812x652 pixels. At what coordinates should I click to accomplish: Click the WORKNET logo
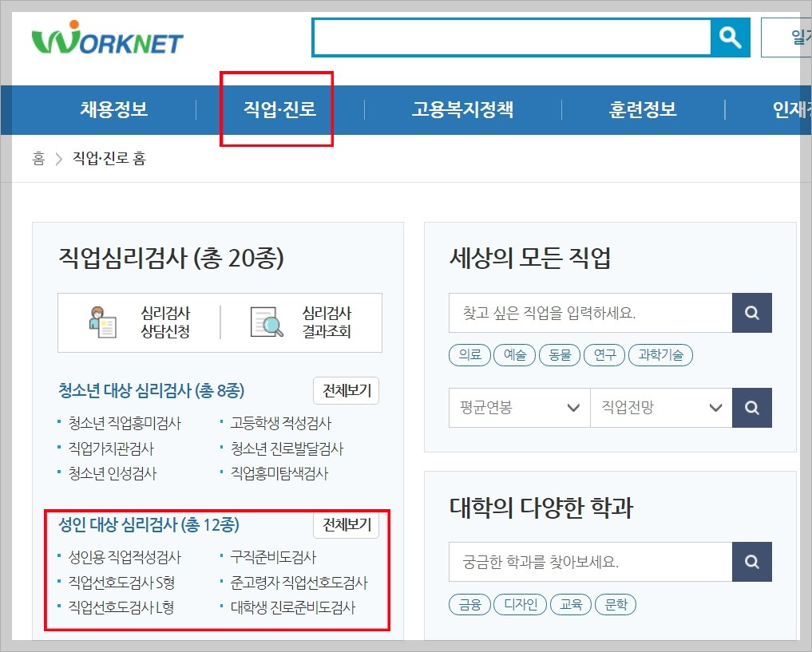(108, 37)
